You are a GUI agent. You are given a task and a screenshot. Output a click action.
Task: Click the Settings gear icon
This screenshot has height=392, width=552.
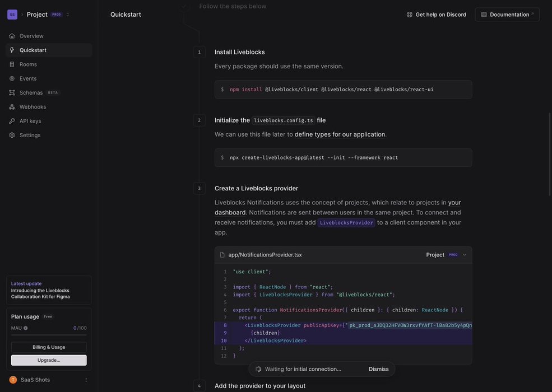point(12,135)
